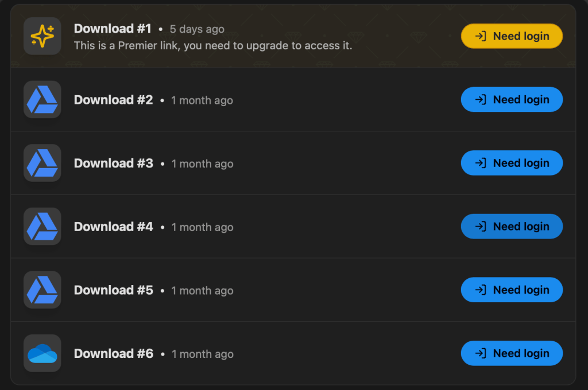
Task: Select the Download #2 title
Action: pyautogui.click(x=113, y=100)
